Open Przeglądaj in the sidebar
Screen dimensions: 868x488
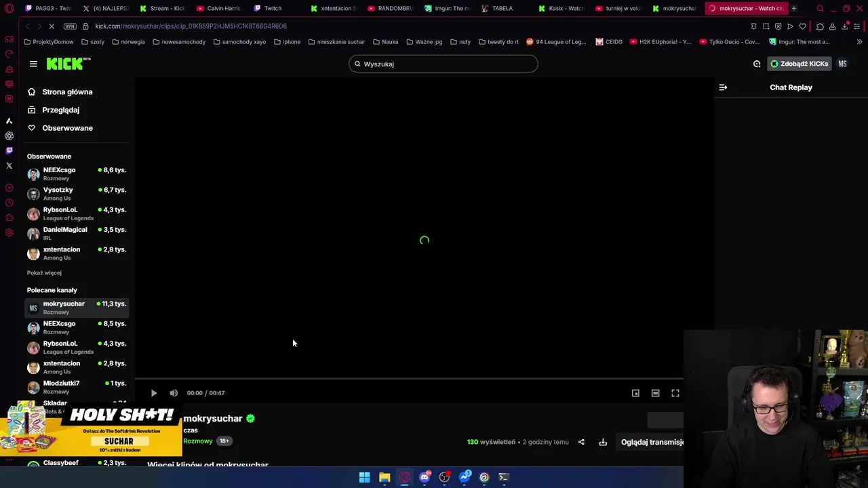pyautogui.click(x=60, y=110)
